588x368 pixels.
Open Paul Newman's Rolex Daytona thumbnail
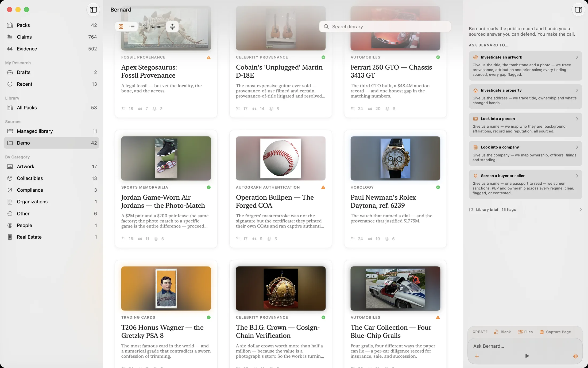pos(395,158)
